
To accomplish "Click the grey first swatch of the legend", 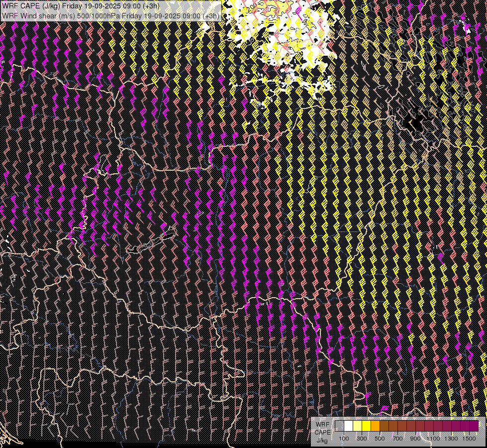I will [339, 426].
